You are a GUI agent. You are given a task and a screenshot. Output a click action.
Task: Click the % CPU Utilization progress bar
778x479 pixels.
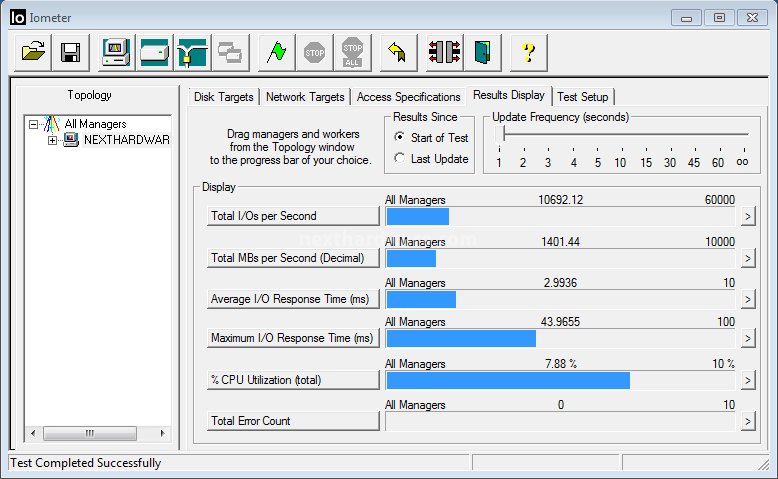tap(560, 381)
